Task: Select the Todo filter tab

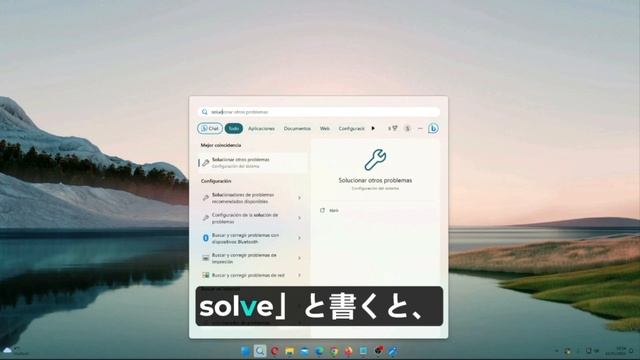Action: tap(233, 129)
